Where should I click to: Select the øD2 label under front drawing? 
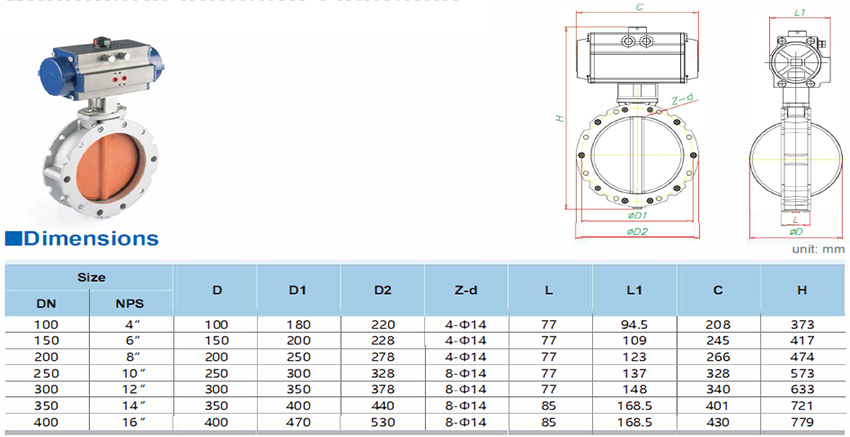tap(638, 232)
